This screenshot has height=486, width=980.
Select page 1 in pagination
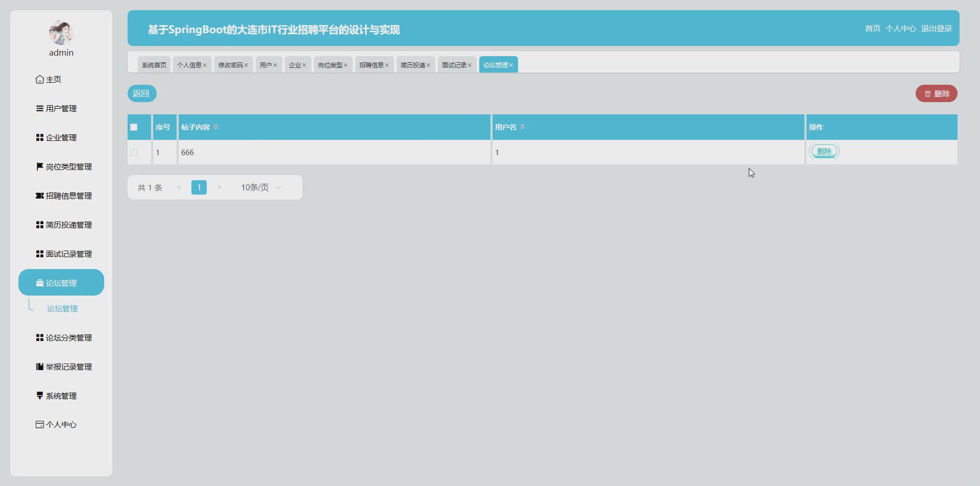199,187
